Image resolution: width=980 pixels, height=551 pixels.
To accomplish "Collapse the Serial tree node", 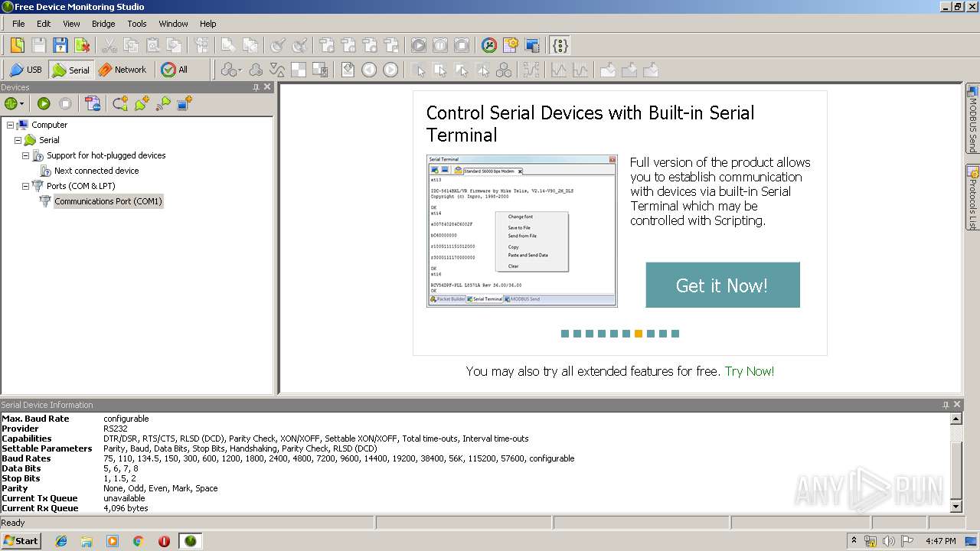I will 18,140.
